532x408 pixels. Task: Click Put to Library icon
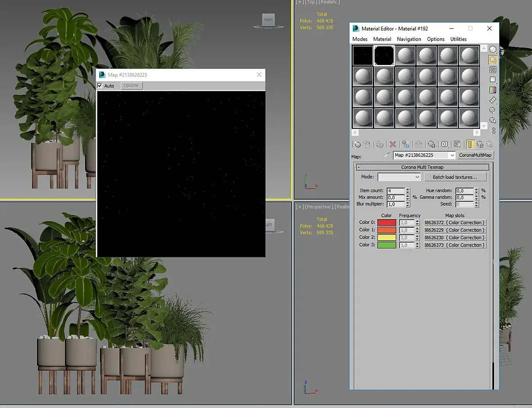431,144
